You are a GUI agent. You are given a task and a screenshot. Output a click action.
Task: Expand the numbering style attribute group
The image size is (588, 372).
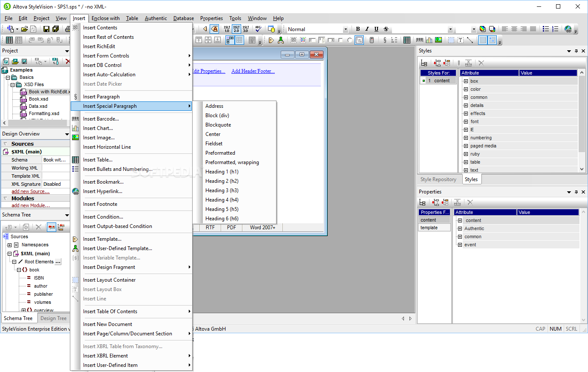pyautogui.click(x=466, y=138)
